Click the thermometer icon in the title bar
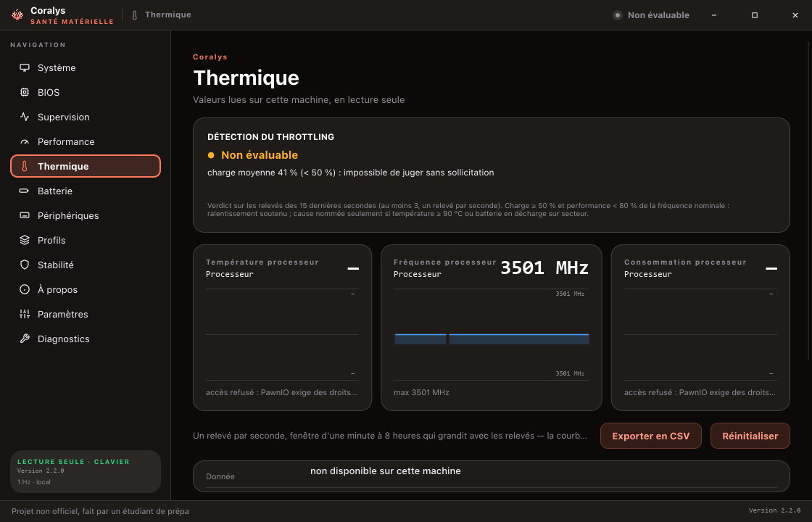The image size is (812, 522). click(x=135, y=15)
